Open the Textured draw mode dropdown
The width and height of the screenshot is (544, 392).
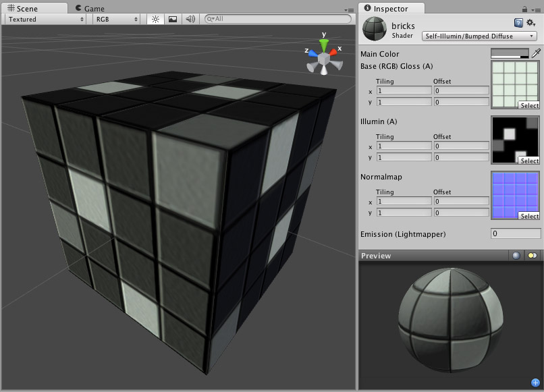pos(44,19)
